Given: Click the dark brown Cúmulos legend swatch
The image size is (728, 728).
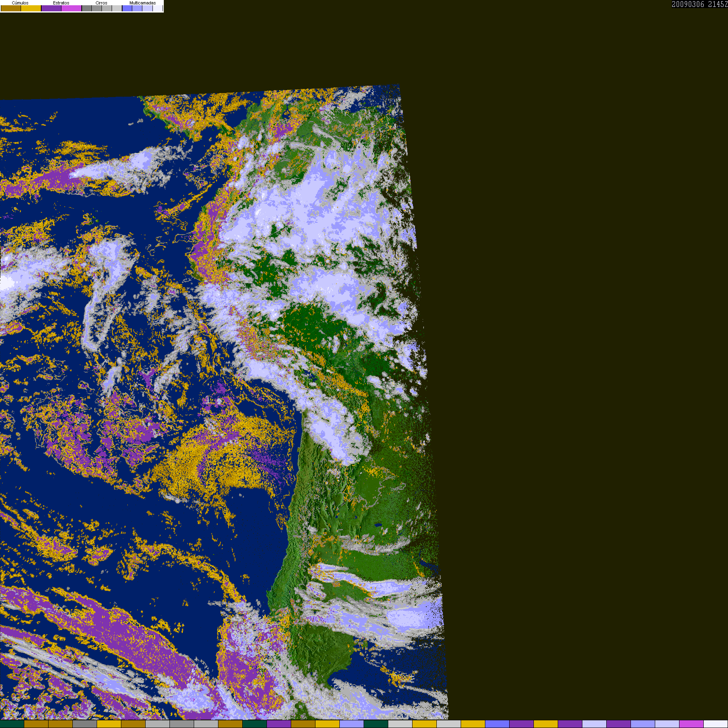Looking at the screenshot, I should pyautogui.click(x=11, y=8).
